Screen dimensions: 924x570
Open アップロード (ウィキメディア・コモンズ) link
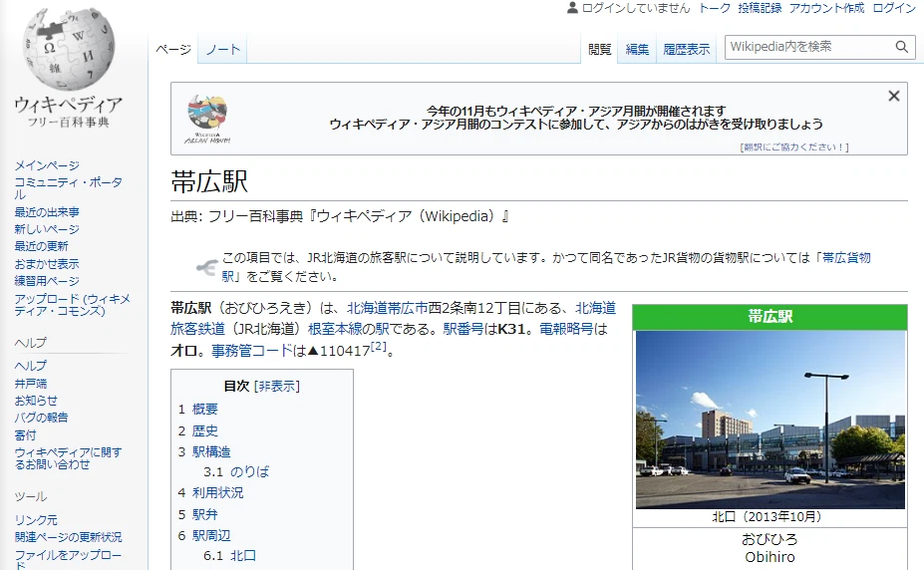pyautogui.click(x=72, y=305)
